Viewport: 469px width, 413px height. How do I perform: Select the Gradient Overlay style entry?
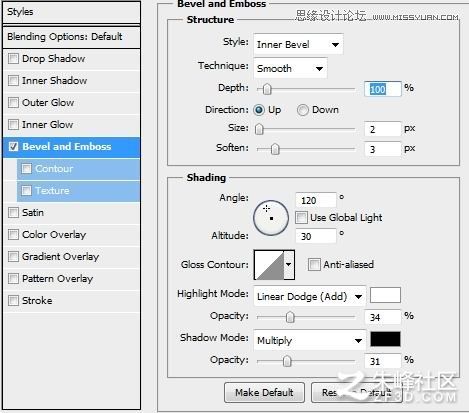(x=71, y=257)
